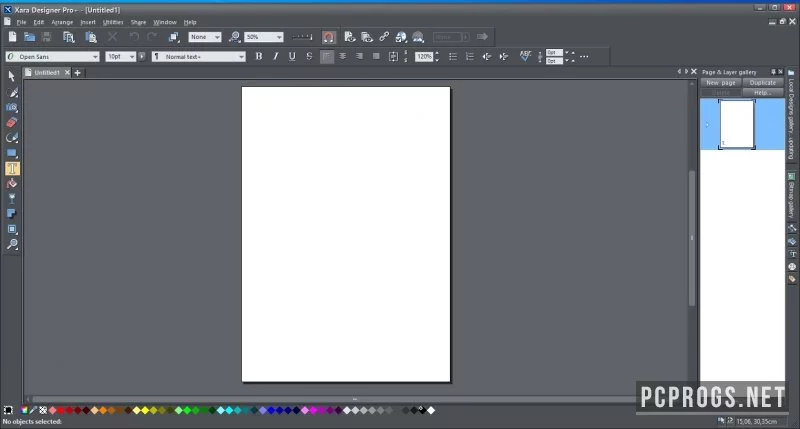
Task: Pick the freehand drawing pen tool
Action: 12,92
